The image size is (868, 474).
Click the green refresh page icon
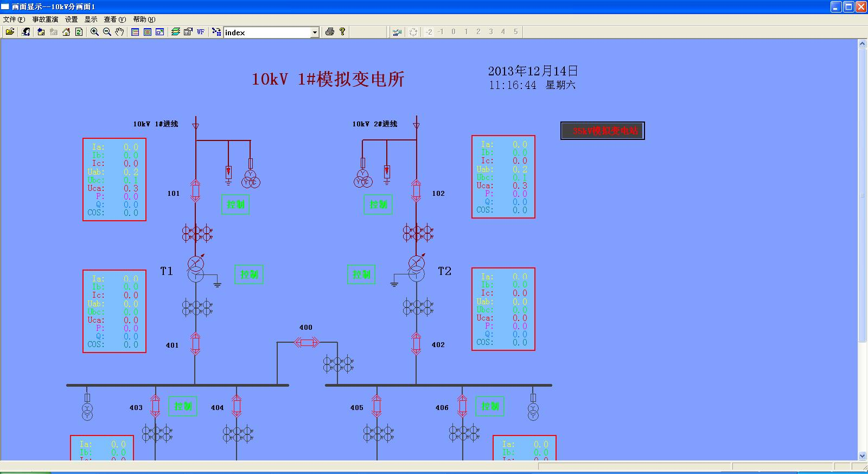click(x=79, y=32)
